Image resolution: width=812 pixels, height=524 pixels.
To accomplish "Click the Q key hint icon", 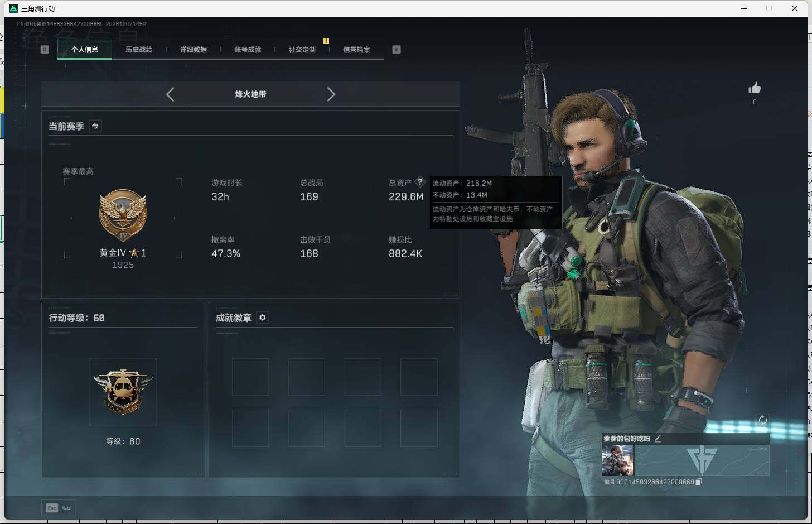I will (45, 50).
